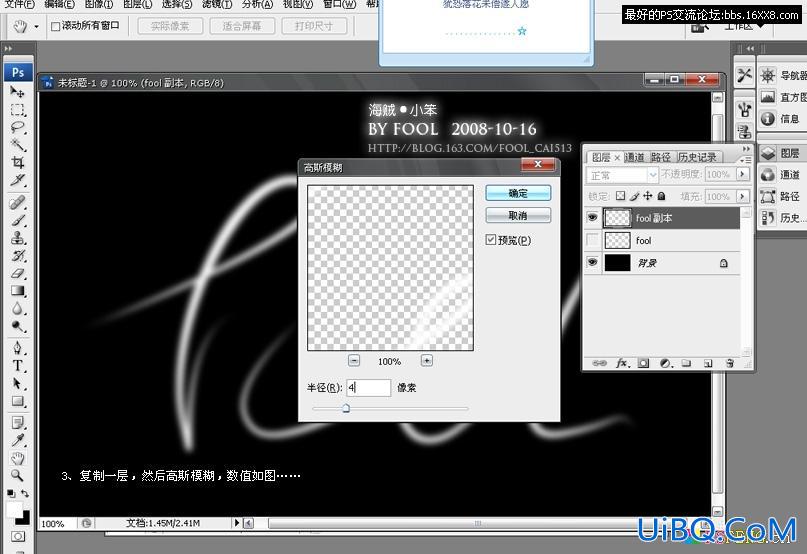Viewport: 807px width, 554px height.
Task: Select the Blur tool
Action: pyautogui.click(x=17, y=308)
